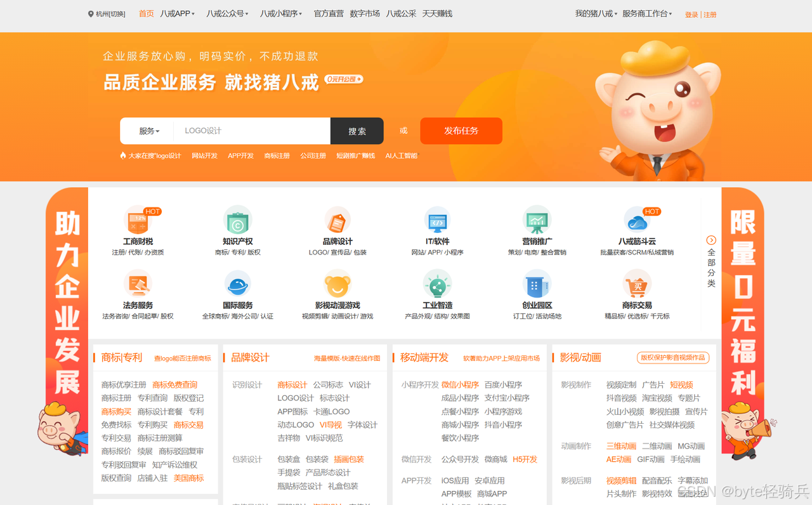This screenshot has width=812, height=505.
Task: Focus the LOGO设计 search input field
Action: pyautogui.click(x=252, y=131)
